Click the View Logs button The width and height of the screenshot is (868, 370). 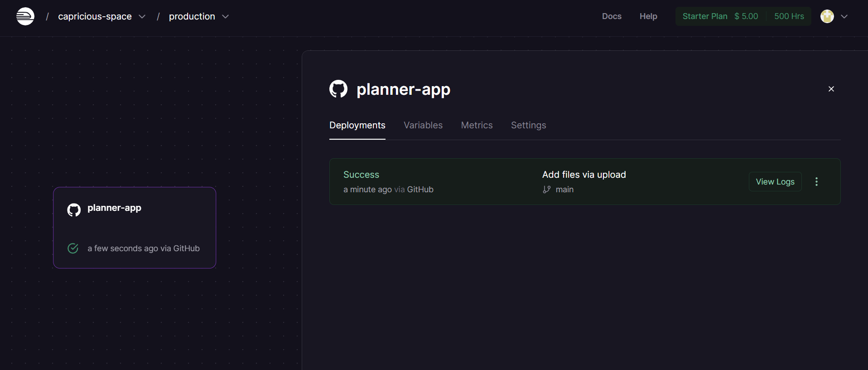tap(775, 181)
